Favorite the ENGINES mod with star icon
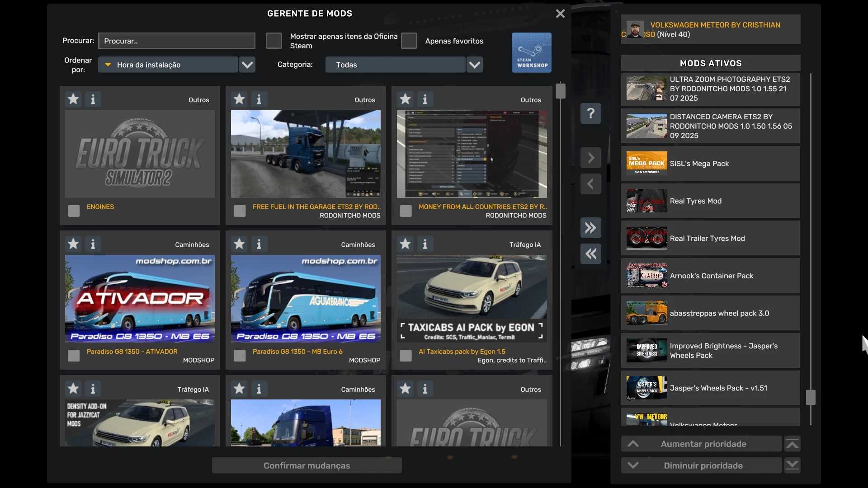Viewport: 868px width, 488px height. click(73, 99)
